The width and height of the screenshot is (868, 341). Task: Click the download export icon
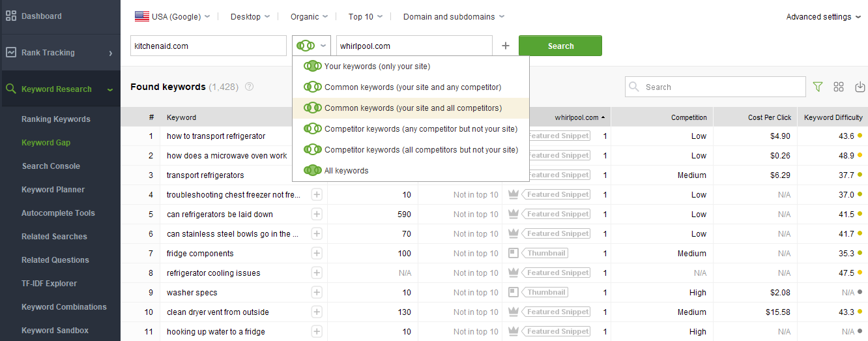point(860,87)
